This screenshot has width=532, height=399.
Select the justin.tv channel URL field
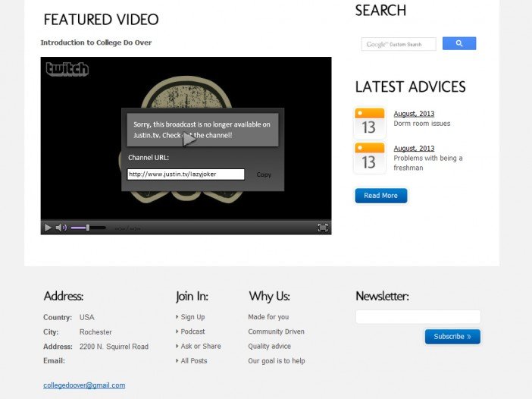point(186,174)
